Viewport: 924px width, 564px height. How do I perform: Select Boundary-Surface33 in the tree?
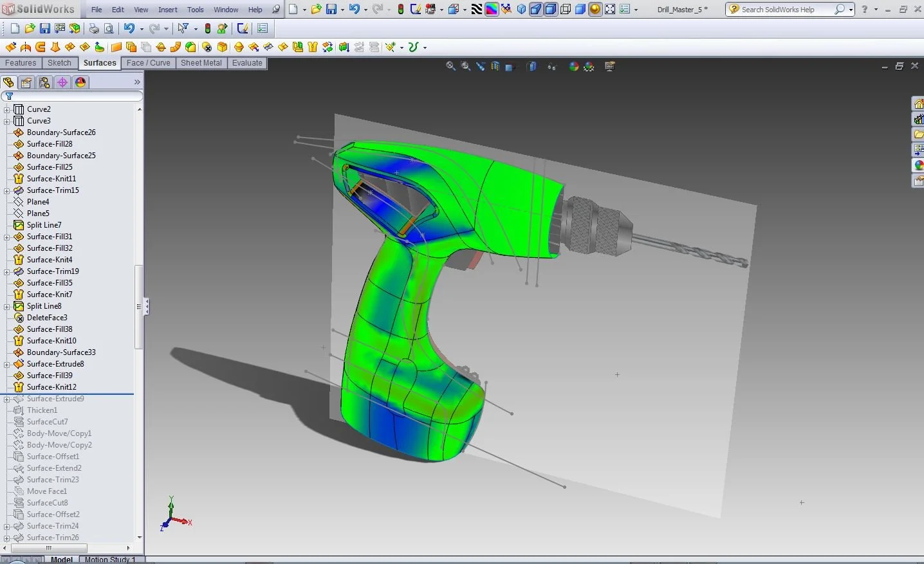pyautogui.click(x=61, y=352)
